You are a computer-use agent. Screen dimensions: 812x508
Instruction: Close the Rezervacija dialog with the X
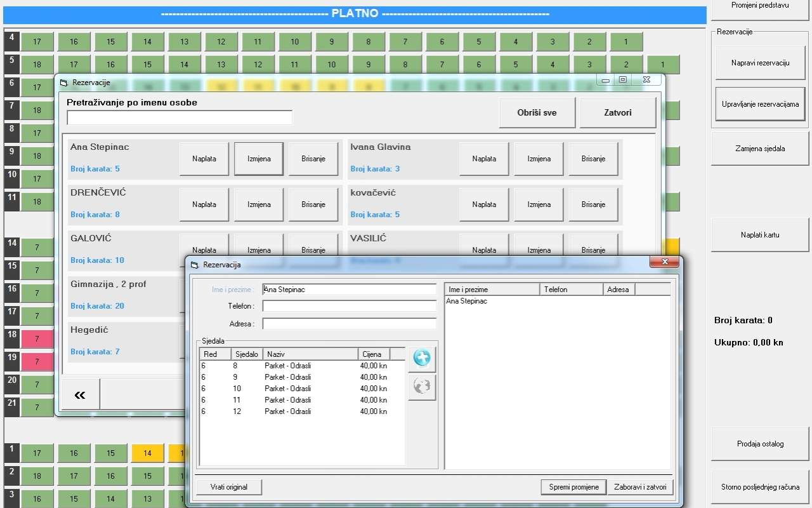[665, 262]
